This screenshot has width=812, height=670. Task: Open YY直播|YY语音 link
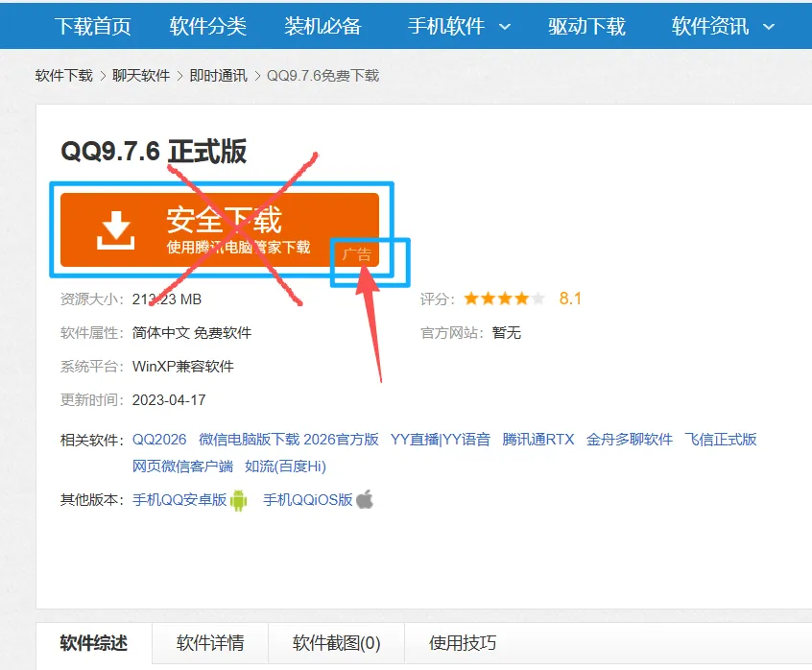click(441, 440)
